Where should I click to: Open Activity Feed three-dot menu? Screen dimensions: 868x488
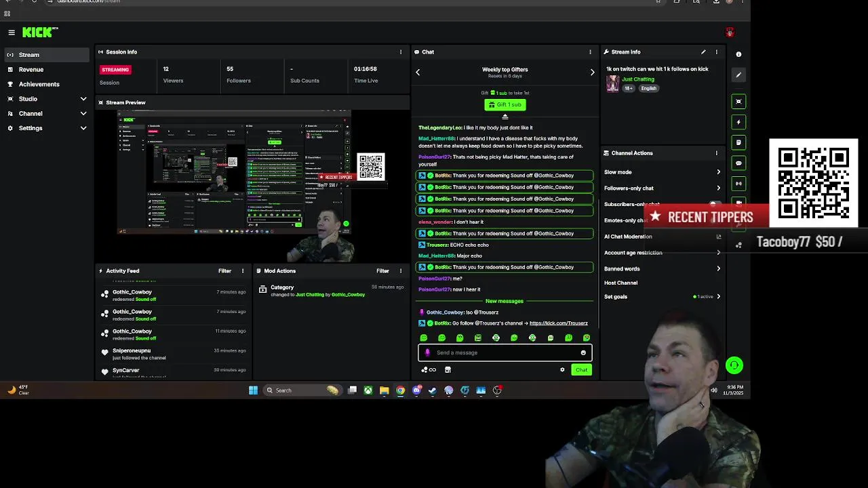[x=242, y=271]
